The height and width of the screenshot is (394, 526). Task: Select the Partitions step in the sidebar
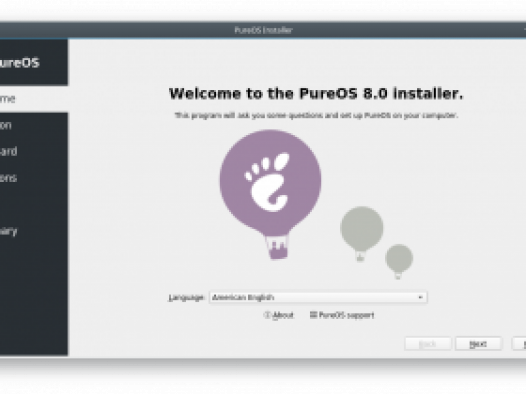click(34, 178)
